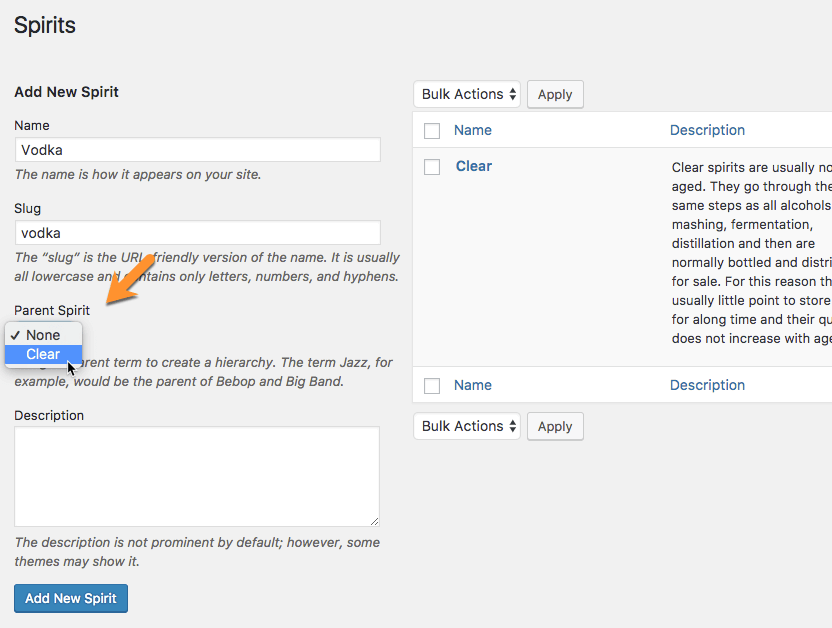Screen dimensions: 832x628
Task: Open the Clear spirit term link
Action: click(474, 166)
